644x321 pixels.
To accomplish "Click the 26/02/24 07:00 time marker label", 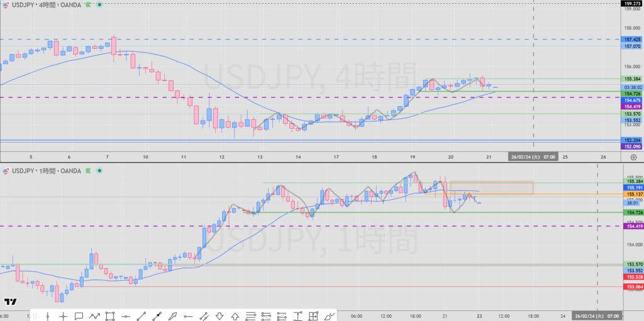I will (x=534, y=156).
